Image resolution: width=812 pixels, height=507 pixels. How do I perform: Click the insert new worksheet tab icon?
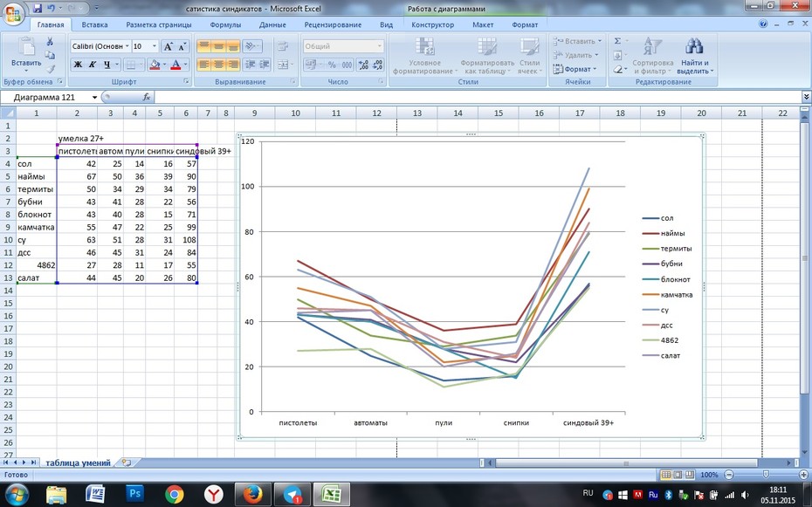(127, 463)
